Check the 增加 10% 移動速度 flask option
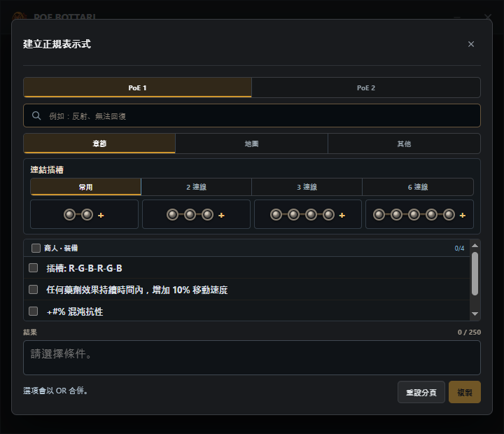The height and width of the screenshot is (434, 504). point(33,290)
